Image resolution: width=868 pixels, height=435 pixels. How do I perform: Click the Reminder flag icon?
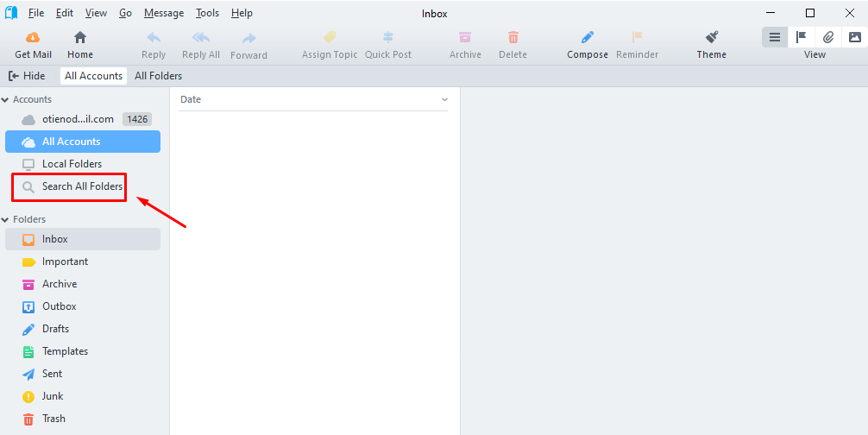638,37
